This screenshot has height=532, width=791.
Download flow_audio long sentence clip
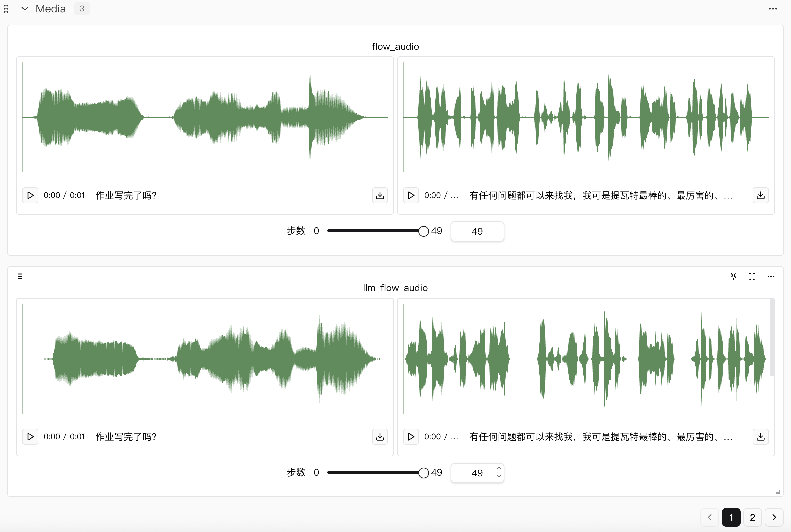point(760,195)
